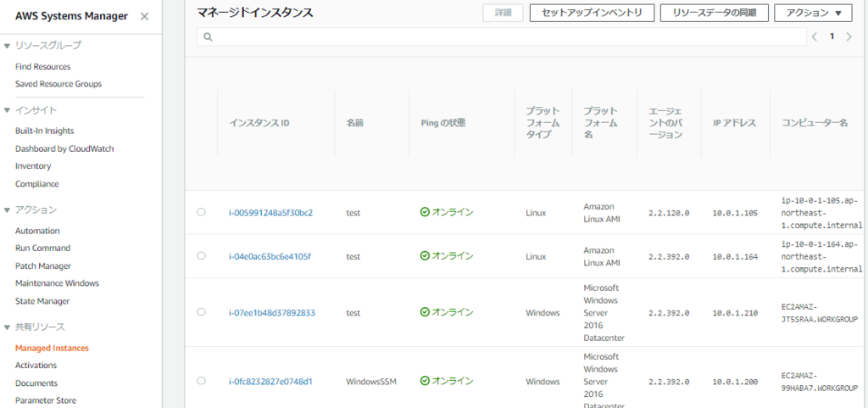
Task: Click IP address 10.0.1.210
Action: tap(735, 313)
